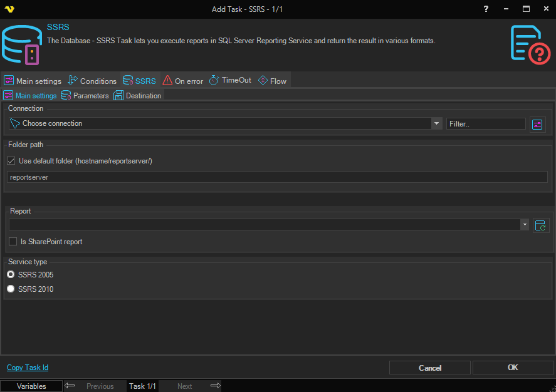
Task: Enable Is SharePoint report checkbox
Action: [x=13, y=242]
